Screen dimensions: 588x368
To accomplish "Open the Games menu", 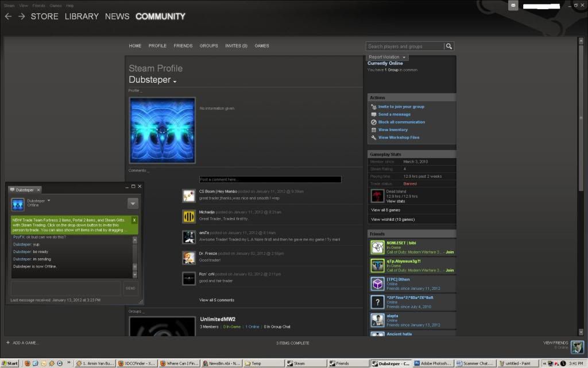I will click(x=56, y=6).
